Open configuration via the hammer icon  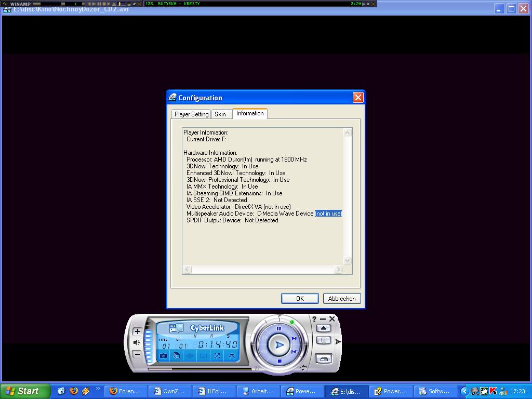231,355
